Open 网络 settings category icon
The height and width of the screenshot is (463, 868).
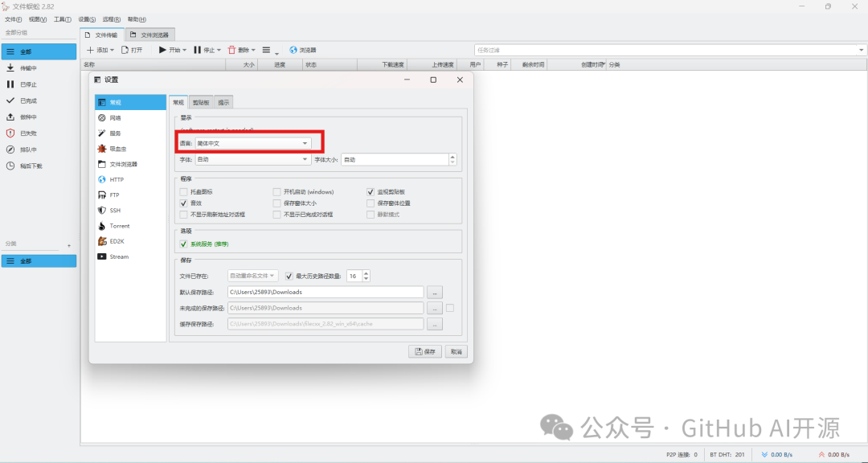tap(102, 118)
